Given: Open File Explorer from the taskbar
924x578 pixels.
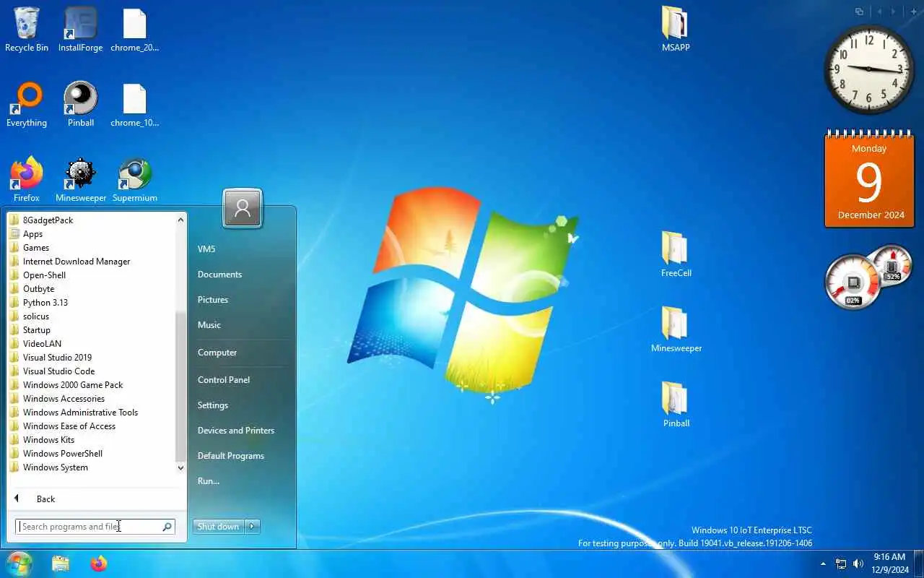Looking at the screenshot, I should (61, 564).
